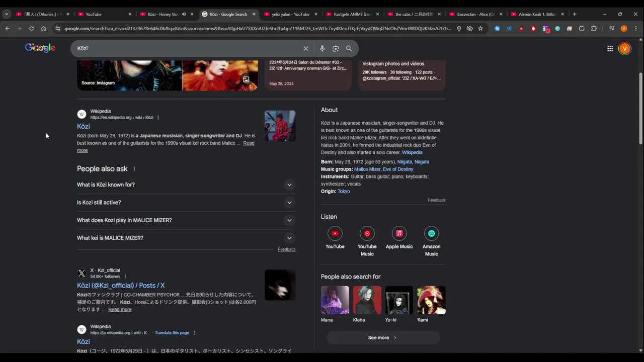Open Google Lens image search

pos(336,48)
